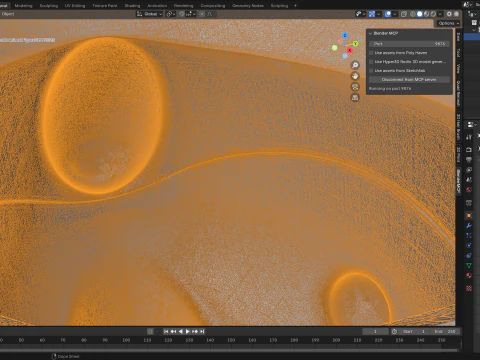Open the pivot point dropdown
480x360 pixels.
click(x=171, y=14)
